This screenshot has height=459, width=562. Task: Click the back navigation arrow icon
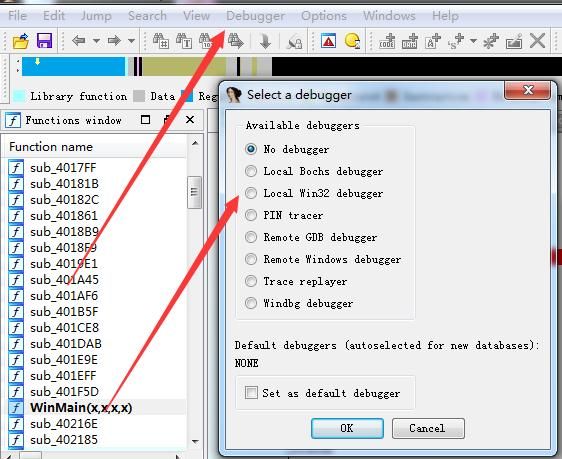pos(78,40)
